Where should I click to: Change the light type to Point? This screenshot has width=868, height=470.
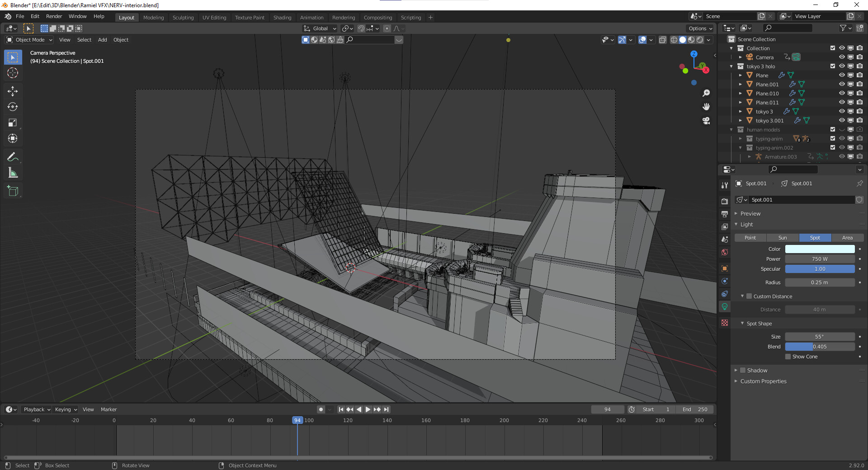coord(750,237)
